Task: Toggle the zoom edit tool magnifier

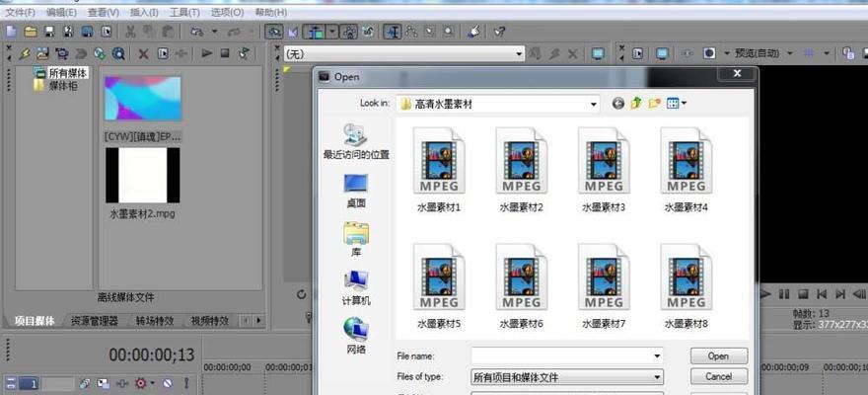Action: pos(449,33)
